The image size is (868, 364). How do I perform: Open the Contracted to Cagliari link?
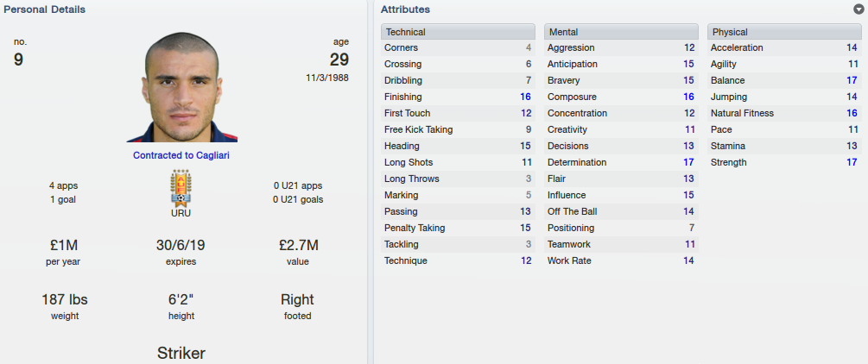(x=181, y=155)
